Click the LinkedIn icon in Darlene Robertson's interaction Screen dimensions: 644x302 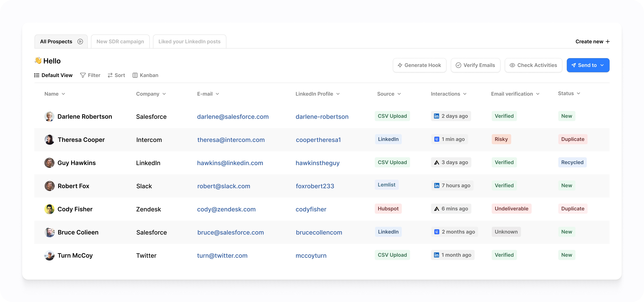437,116
